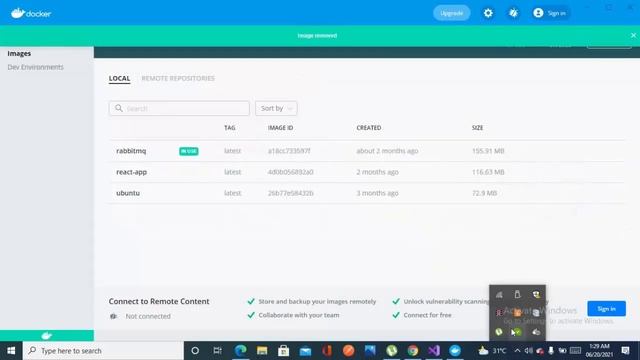640x360 pixels.
Task: Switch to REMOTE REPOSITORIES tab
Action: 178,78
